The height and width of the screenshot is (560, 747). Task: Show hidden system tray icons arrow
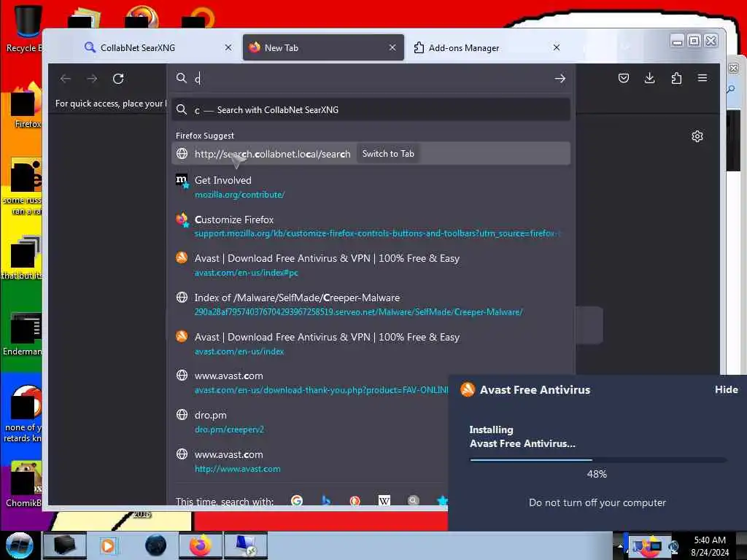(x=620, y=545)
